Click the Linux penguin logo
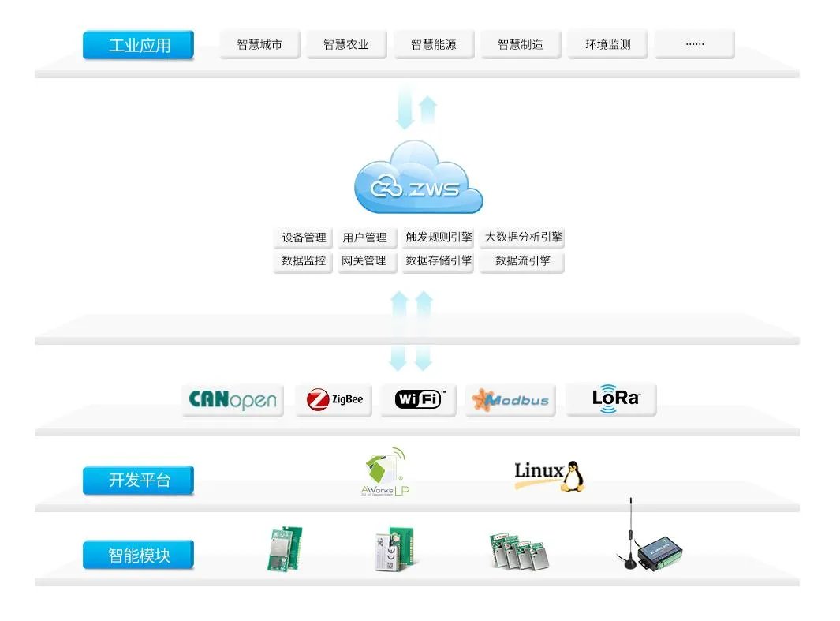The image size is (840, 621). click(549, 476)
